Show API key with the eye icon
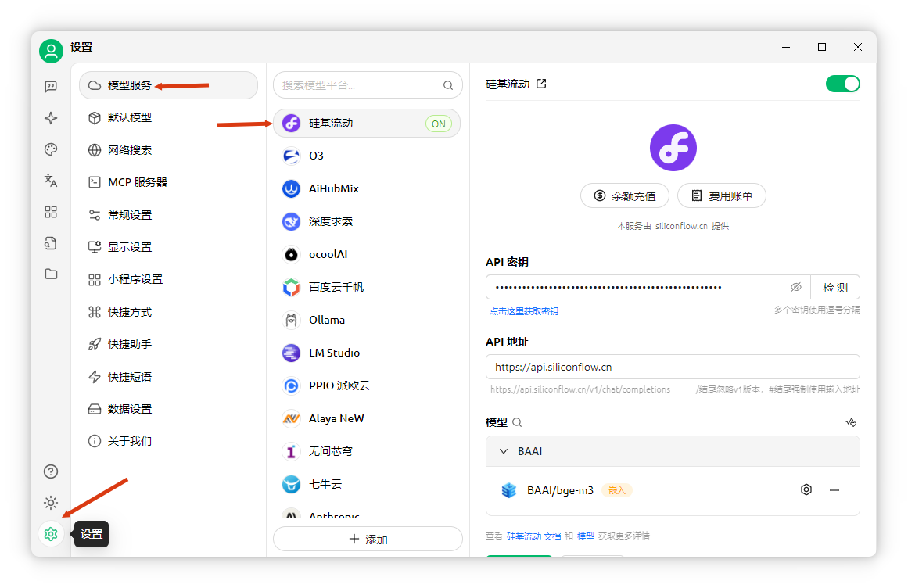 [796, 287]
